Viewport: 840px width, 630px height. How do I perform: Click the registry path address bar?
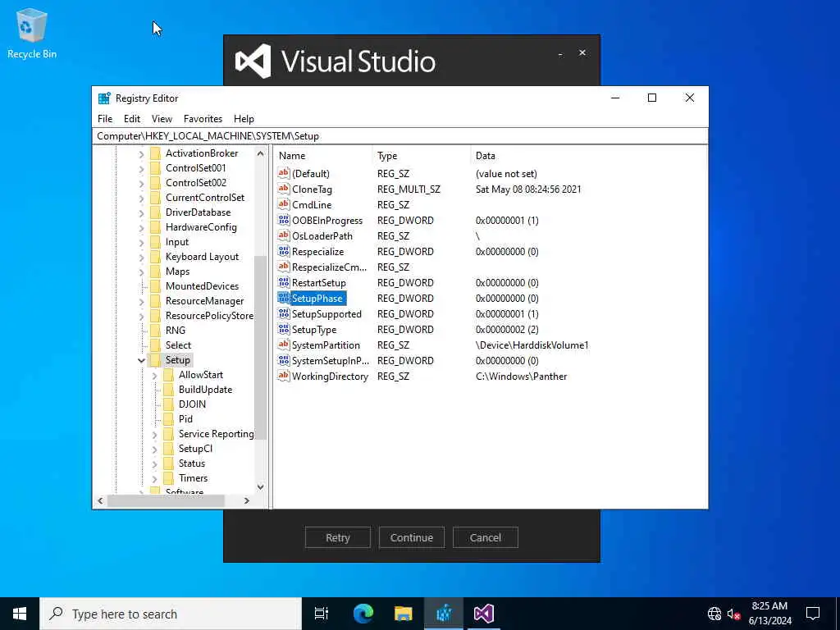(x=400, y=136)
